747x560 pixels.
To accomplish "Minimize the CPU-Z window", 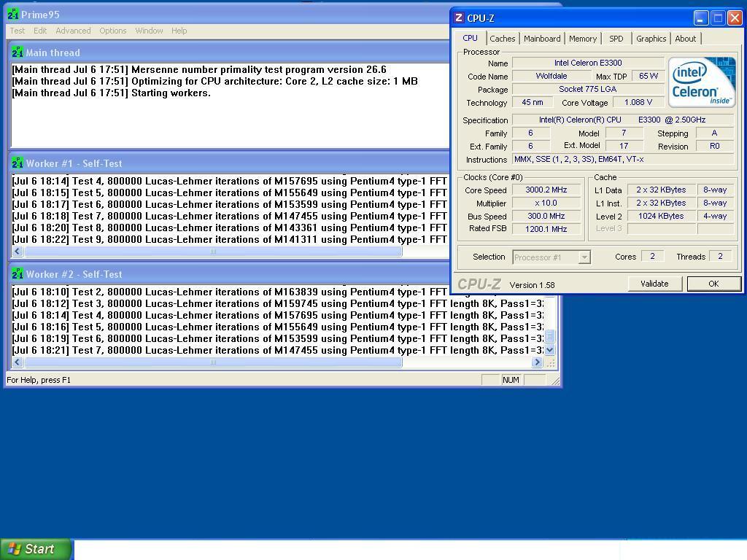I will pyautogui.click(x=700, y=18).
